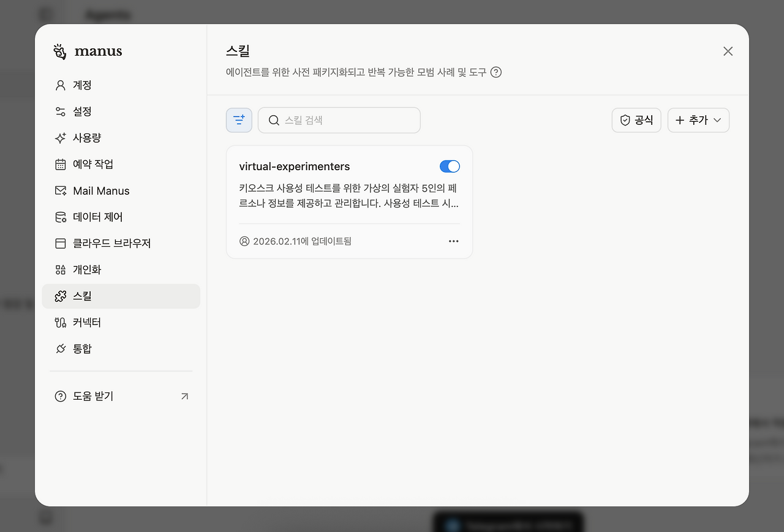Click the 2026.02.11에 업데이트됨 update date text

click(x=302, y=241)
